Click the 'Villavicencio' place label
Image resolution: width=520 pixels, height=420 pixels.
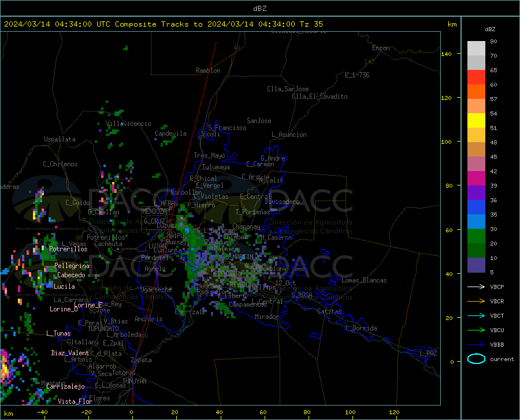pos(129,124)
